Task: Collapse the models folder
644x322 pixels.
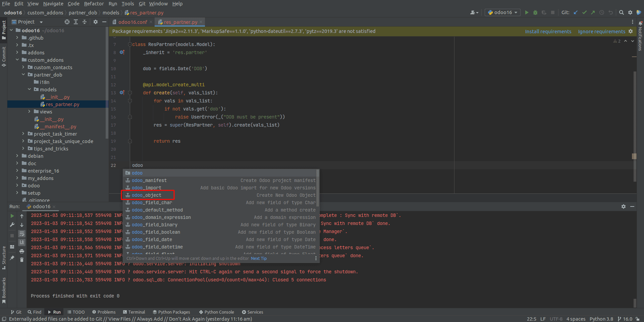Action: [29, 89]
